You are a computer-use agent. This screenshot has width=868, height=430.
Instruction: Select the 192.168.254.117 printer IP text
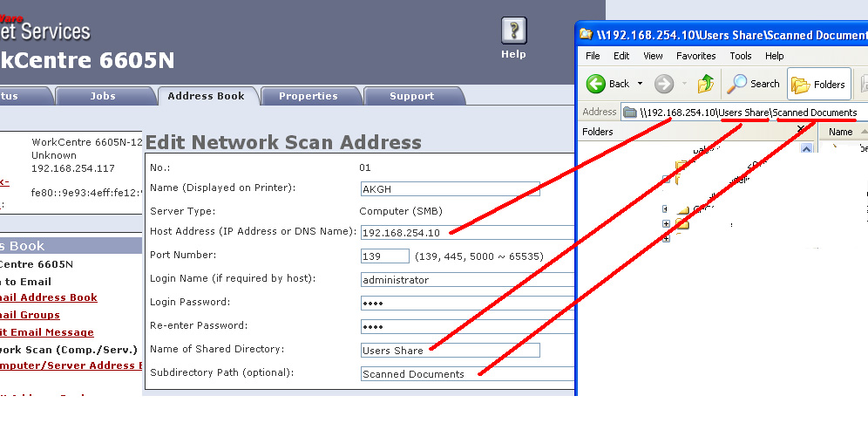[73, 168]
